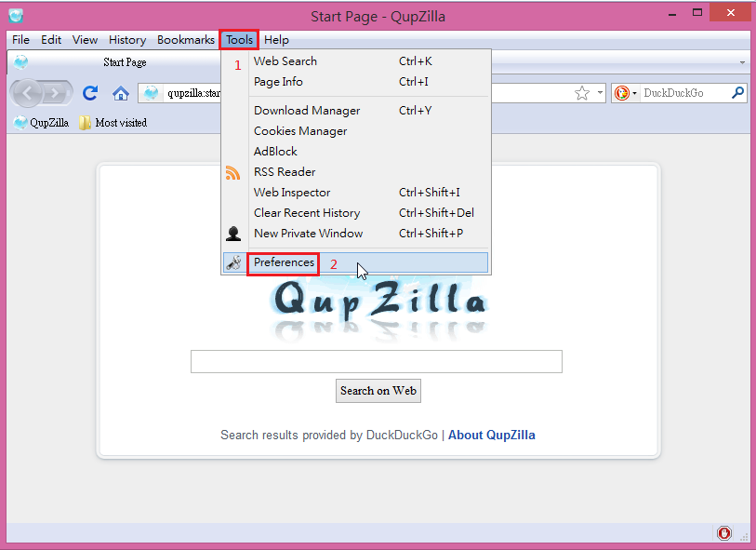Click the private window person icon
Viewport: 756px width, 550px height.
point(233,234)
